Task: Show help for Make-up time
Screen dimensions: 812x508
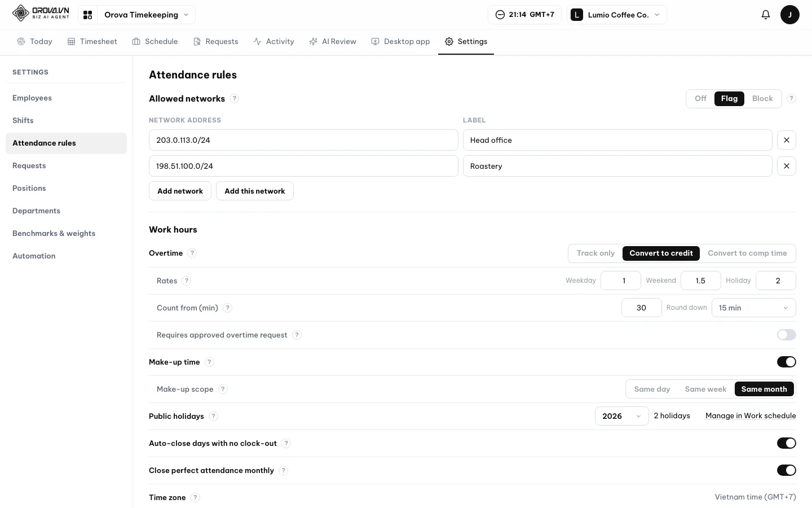Action: tap(209, 362)
